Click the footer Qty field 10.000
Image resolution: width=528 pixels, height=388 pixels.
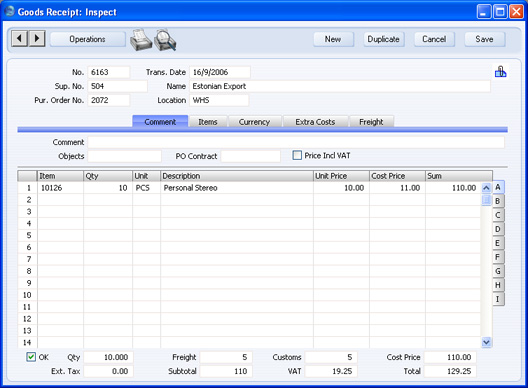[108, 357]
